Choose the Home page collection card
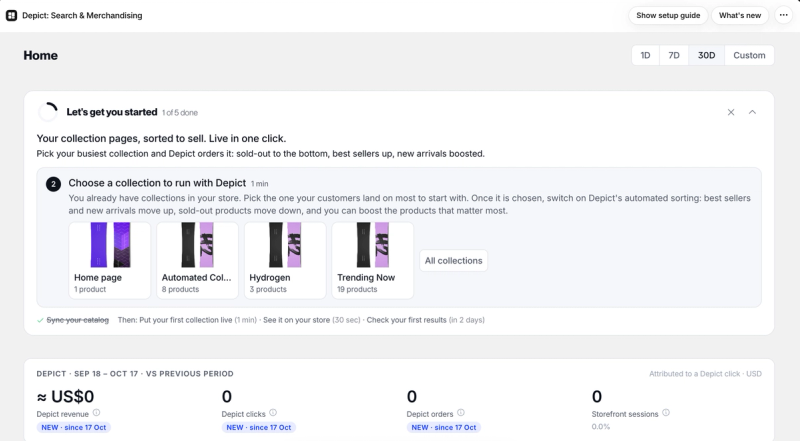Image resolution: width=800 pixels, height=441 pixels. 110,260
